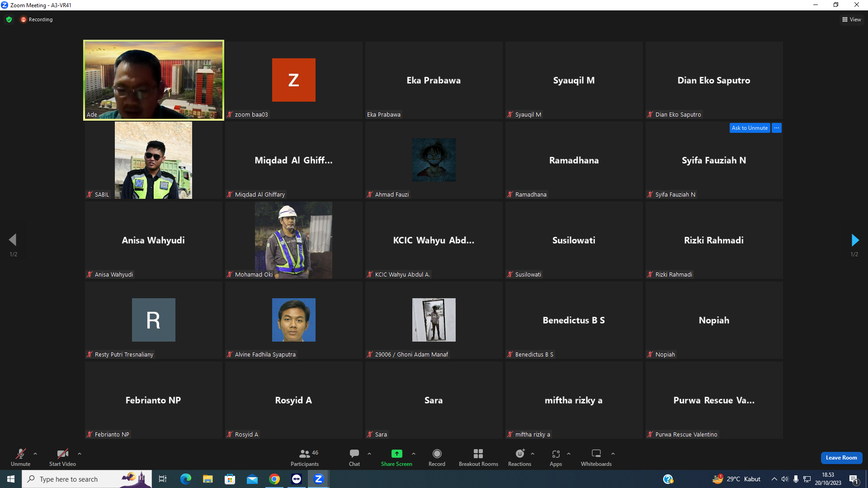Open more options on Syifa Fauziah N tile
The height and width of the screenshot is (488, 868).
pos(777,128)
